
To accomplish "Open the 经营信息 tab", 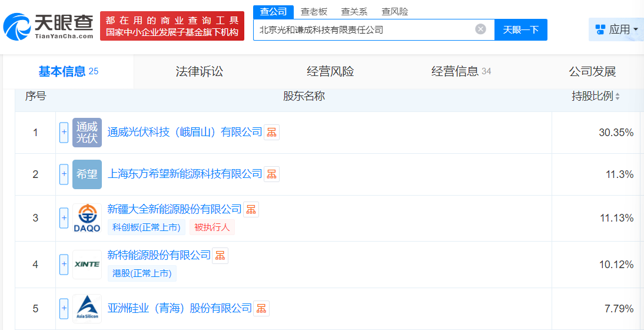I will (461, 71).
